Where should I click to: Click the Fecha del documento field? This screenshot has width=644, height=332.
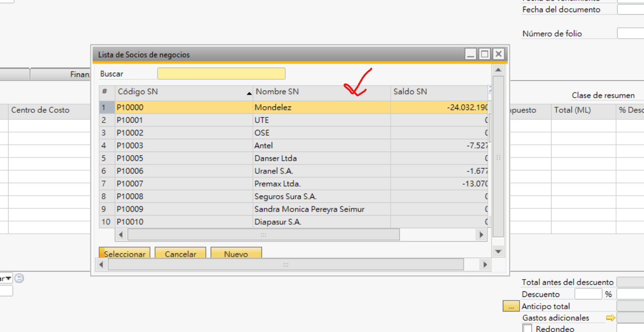pyautogui.click(x=630, y=9)
